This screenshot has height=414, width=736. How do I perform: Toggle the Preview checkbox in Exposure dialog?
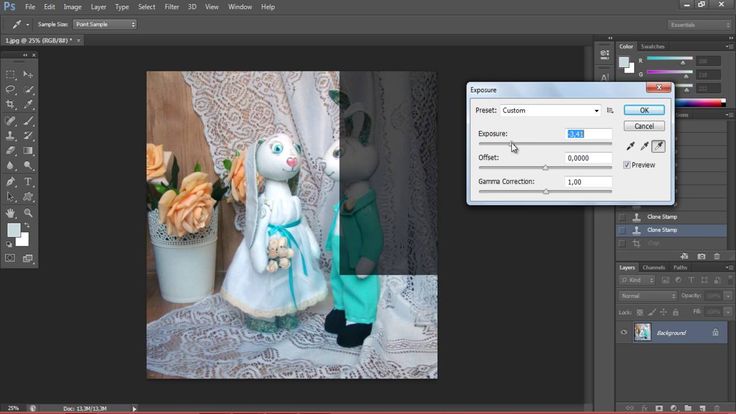coord(627,165)
